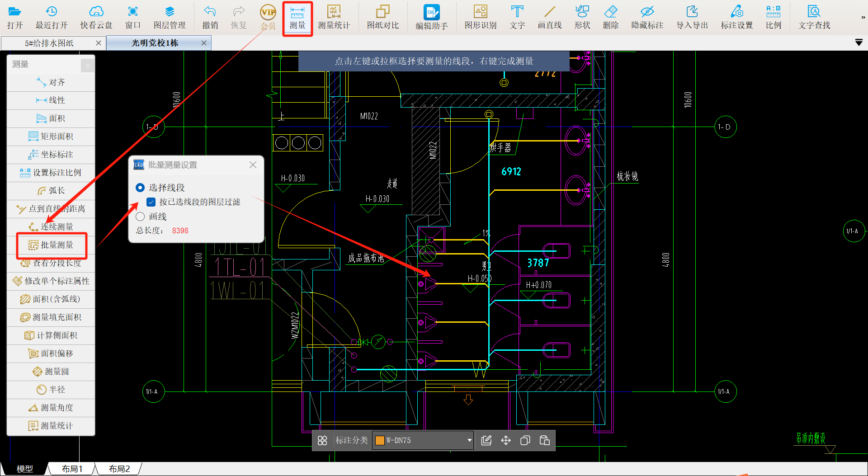Uncheck 按已选线段的图层过滤 checkbox

[151, 202]
